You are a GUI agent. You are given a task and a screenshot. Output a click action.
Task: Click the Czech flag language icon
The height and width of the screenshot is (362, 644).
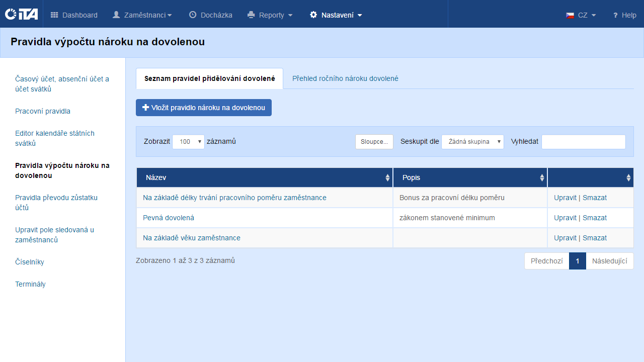pyautogui.click(x=570, y=15)
